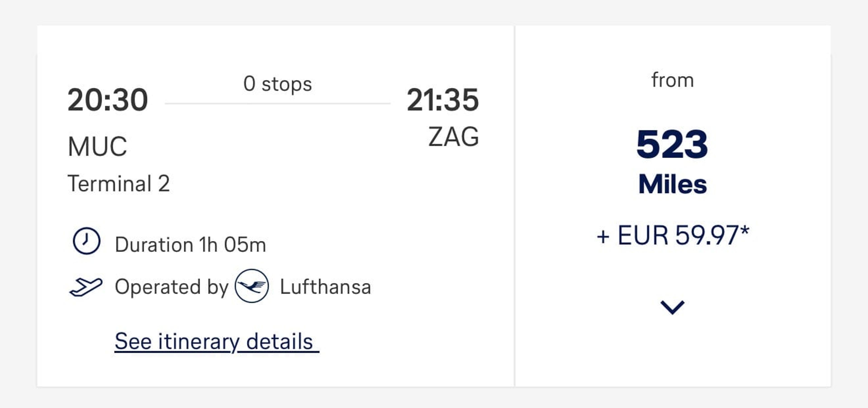Click the Miles label under 523
Image resolution: width=868 pixels, height=408 pixels.
point(672,184)
